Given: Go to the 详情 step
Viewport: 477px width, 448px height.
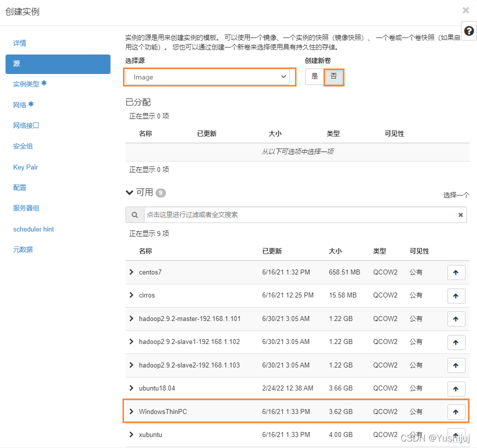Looking at the screenshot, I should (x=19, y=43).
